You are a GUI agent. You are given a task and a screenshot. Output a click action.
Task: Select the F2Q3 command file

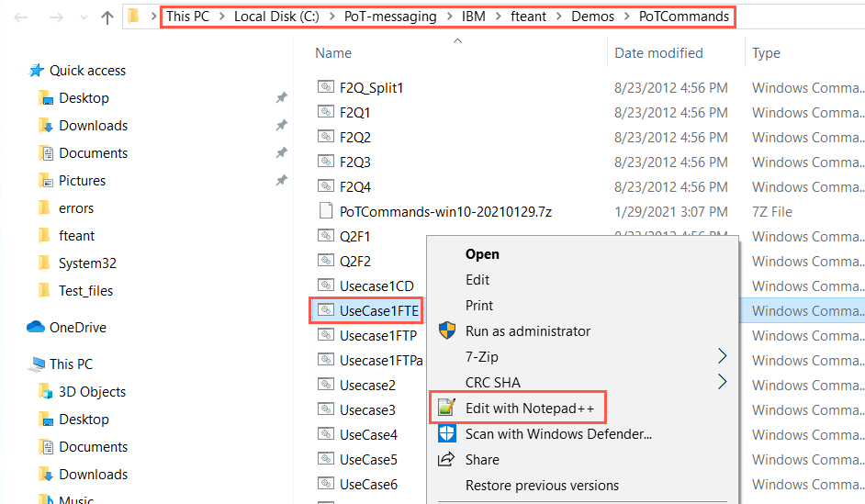(x=355, y=162)
